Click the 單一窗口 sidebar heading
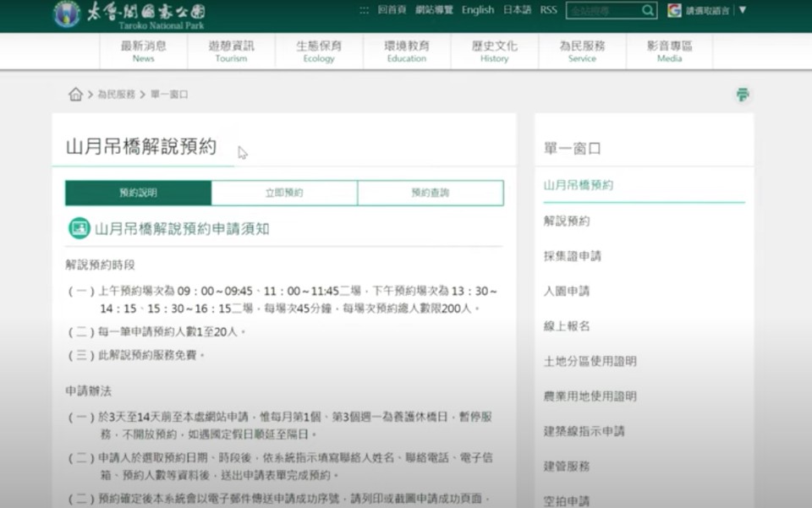Screen dimensions: 812x508 pyautogui.click(x=573, y=149)
